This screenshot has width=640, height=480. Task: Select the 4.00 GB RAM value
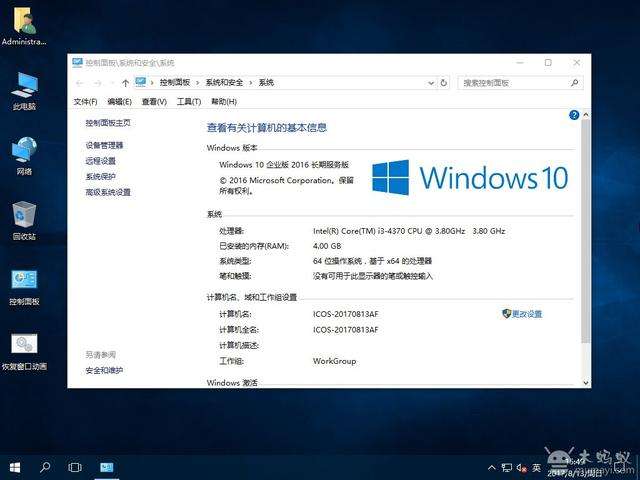coord(327,246)
